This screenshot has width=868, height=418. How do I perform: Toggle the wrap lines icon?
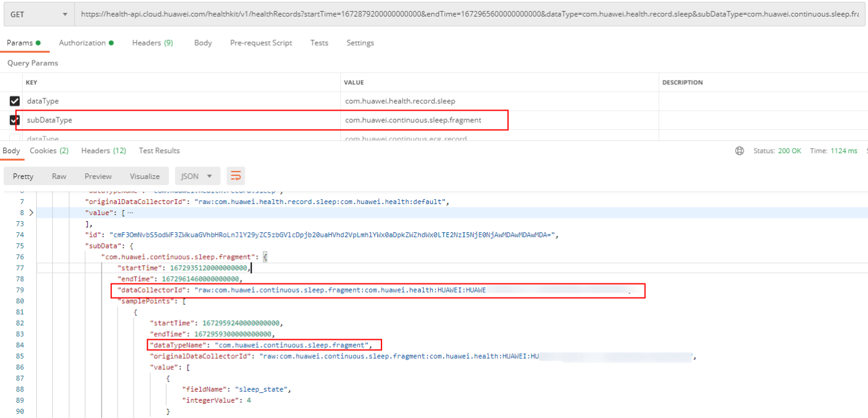click(x=236, y=176)
